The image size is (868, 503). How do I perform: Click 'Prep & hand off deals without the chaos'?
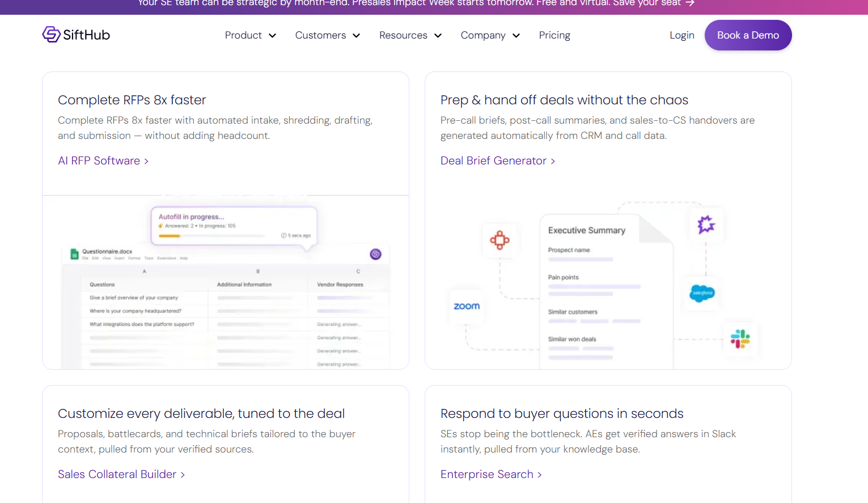click(564, 100)
